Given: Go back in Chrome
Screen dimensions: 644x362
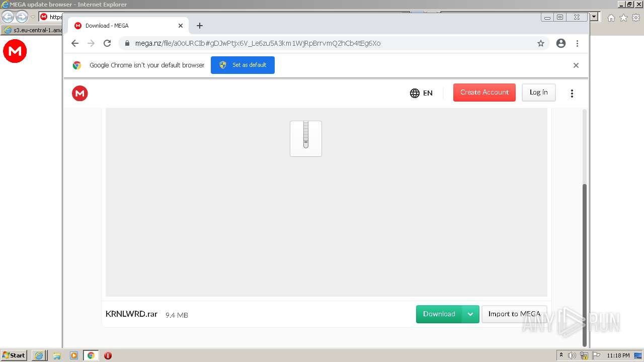Looking at the screenshot, I should click(x=75, y=43).
